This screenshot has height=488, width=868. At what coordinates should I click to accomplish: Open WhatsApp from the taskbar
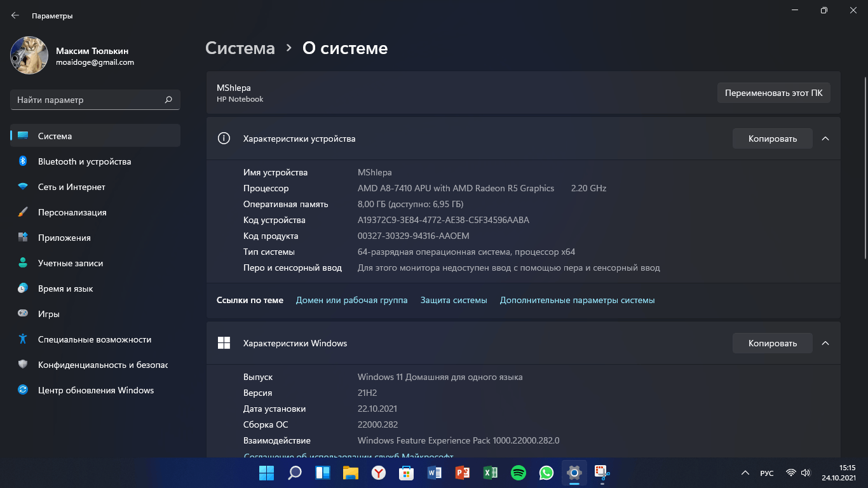point(546,473)
